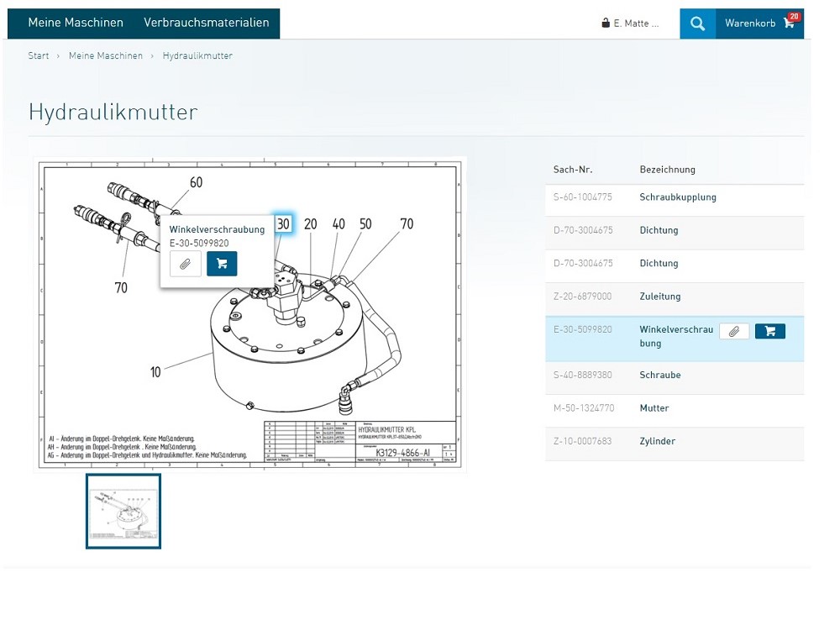The image size is (840, 625).
Task: Click the lock icon beside E. Matte
Action: (x=606, y=23)
